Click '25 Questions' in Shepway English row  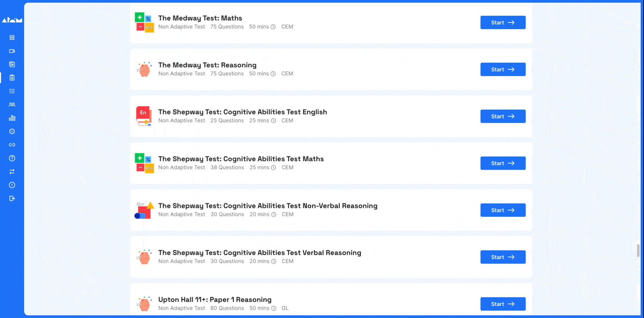pyautogui.click(x=227, y=120)
